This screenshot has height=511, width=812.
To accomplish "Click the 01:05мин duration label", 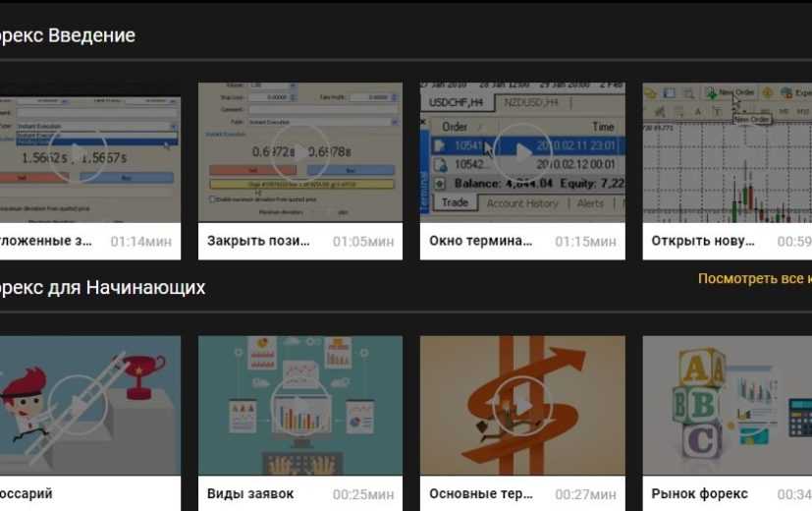I will (363, 242).
